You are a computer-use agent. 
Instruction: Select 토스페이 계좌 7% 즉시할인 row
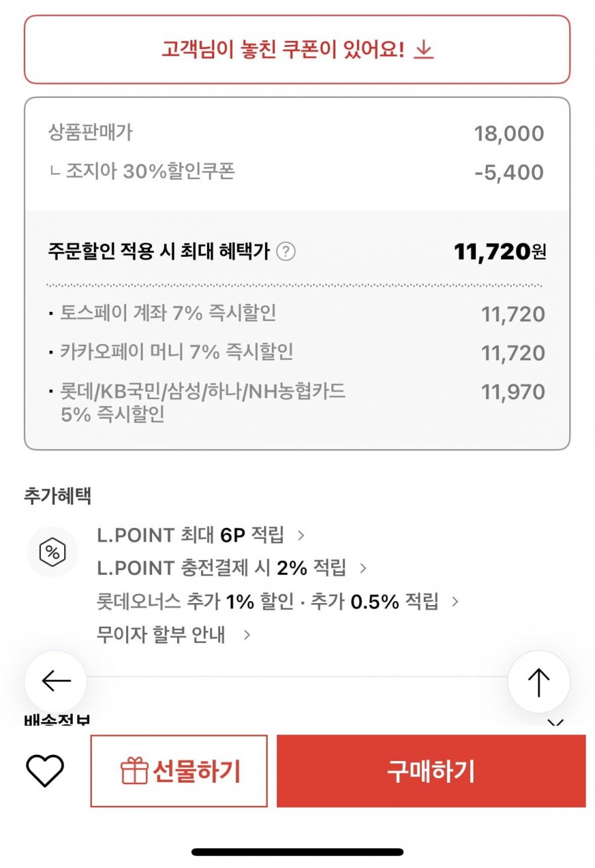click(x=297, y=314)
